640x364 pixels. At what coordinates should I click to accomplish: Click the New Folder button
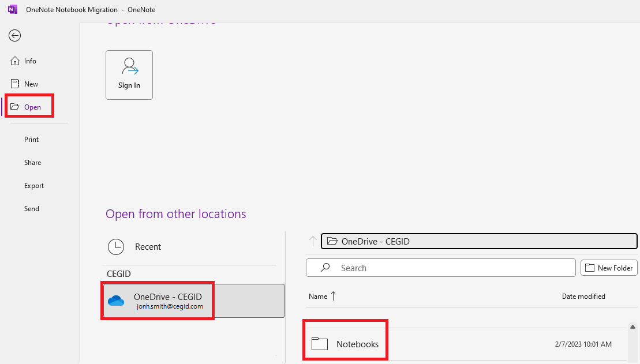609,268
